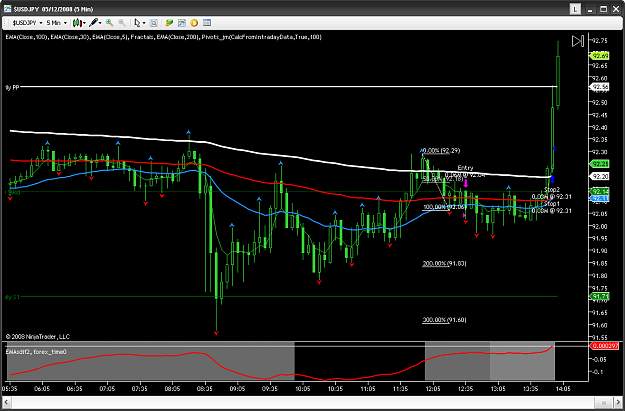The width and height of the screenshot is (625, 411).
Task: Click the magenta down arrow entry marker
Action: click(x=466, y=183)
